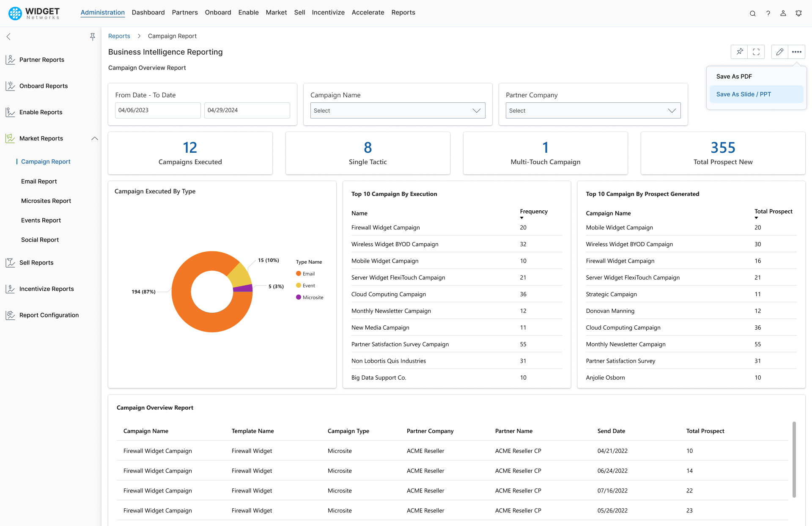Viewport: 812px width, 526px height.
Task: Expand the report to fullscreen view
Action: point(757,52)
